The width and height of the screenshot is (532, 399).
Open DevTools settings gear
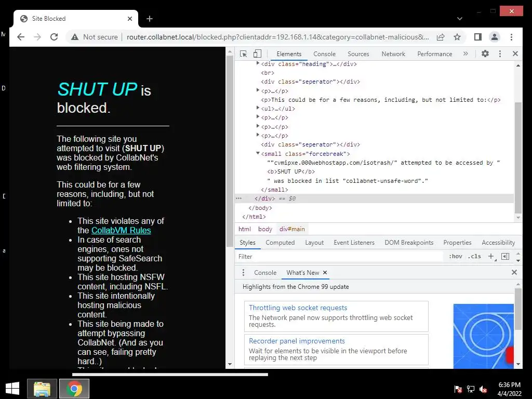point(485,54)
